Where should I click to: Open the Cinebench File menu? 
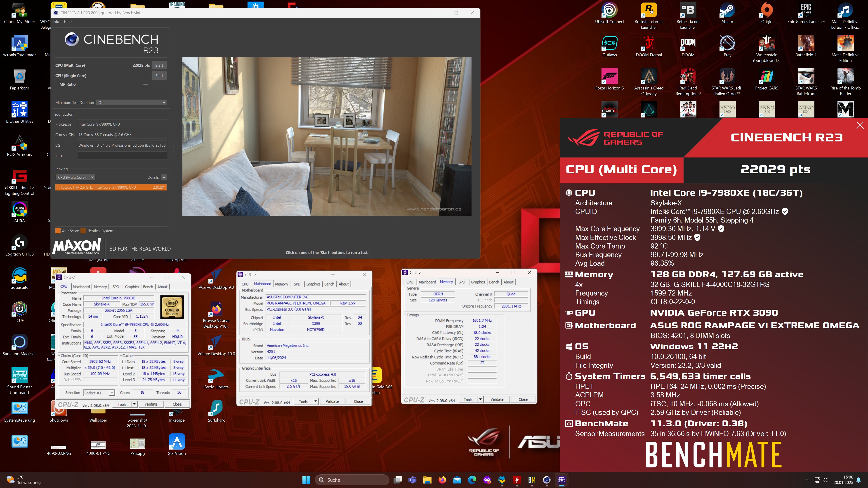pos(56,21)
